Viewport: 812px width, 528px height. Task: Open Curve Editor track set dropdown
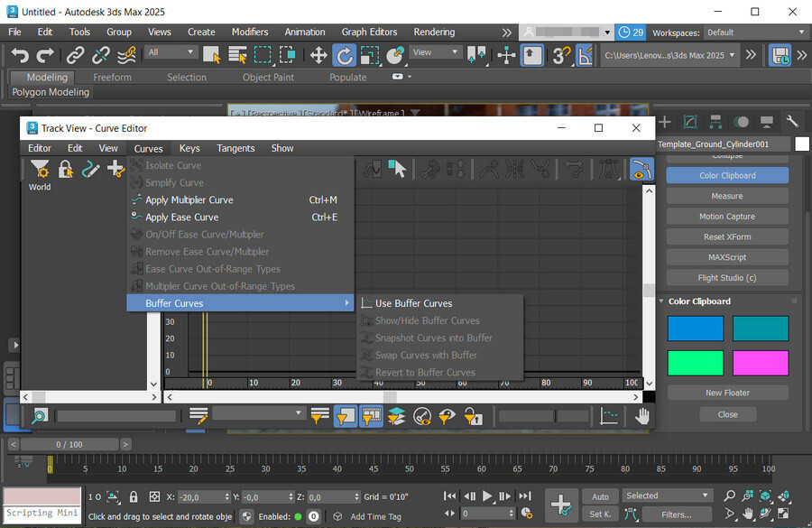pos(258,413)
